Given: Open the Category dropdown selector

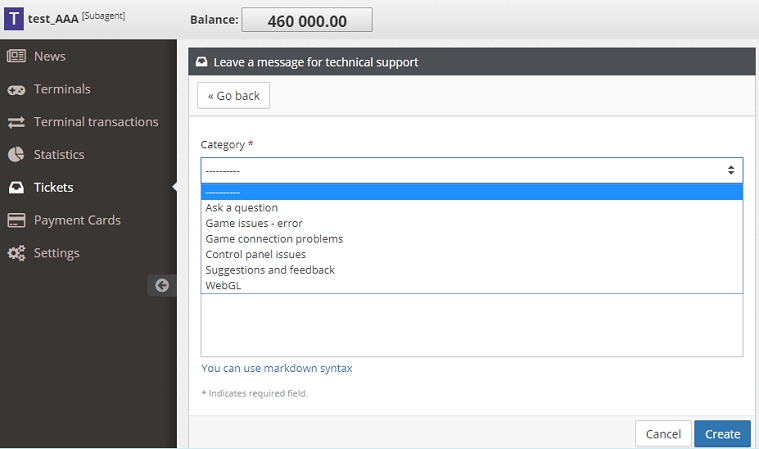Looking at the screenshot, I should tap(471, 170).
